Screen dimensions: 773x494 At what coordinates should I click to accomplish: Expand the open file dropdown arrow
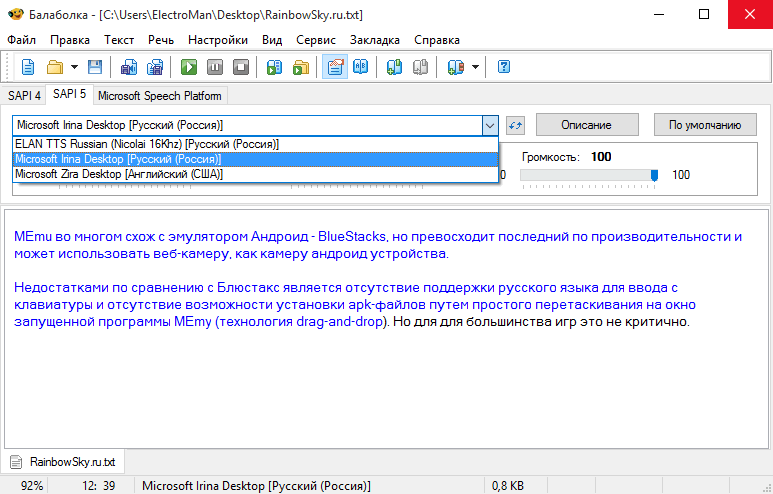[74, 67]
